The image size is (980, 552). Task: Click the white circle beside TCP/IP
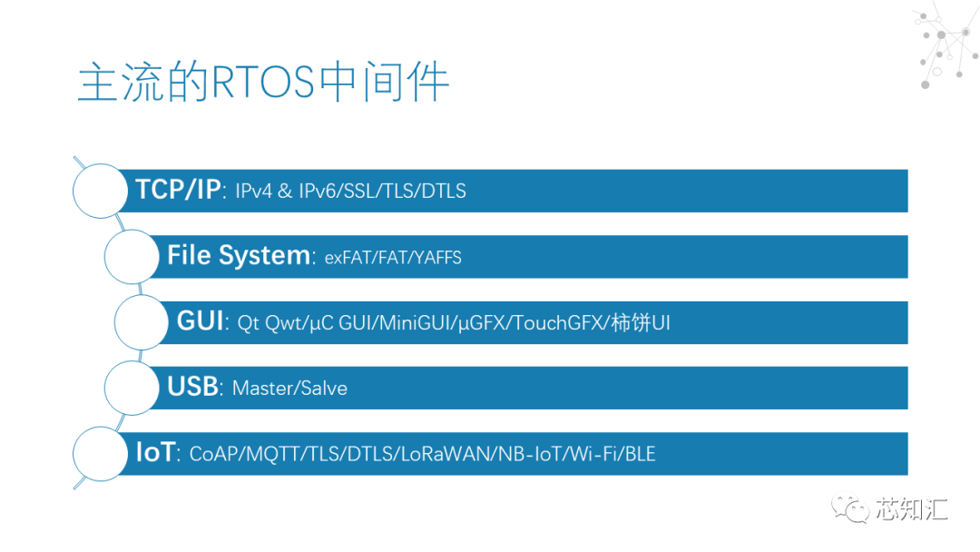100,191
